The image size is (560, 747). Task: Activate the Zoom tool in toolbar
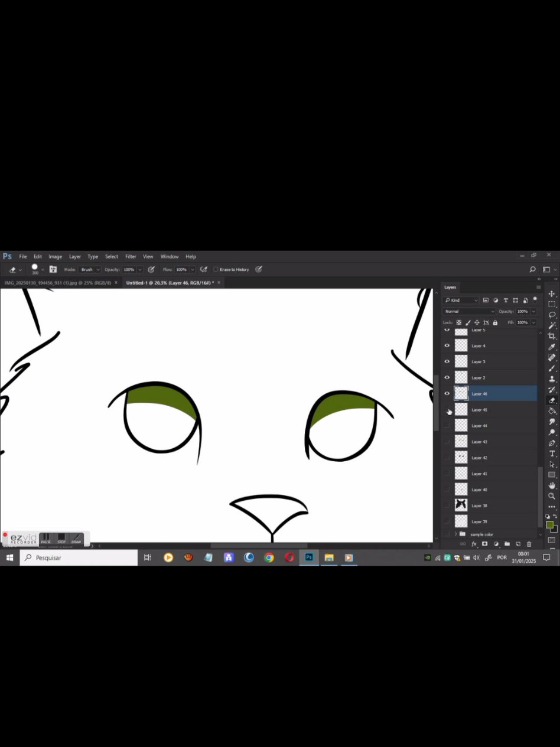[x=552, y=496]
